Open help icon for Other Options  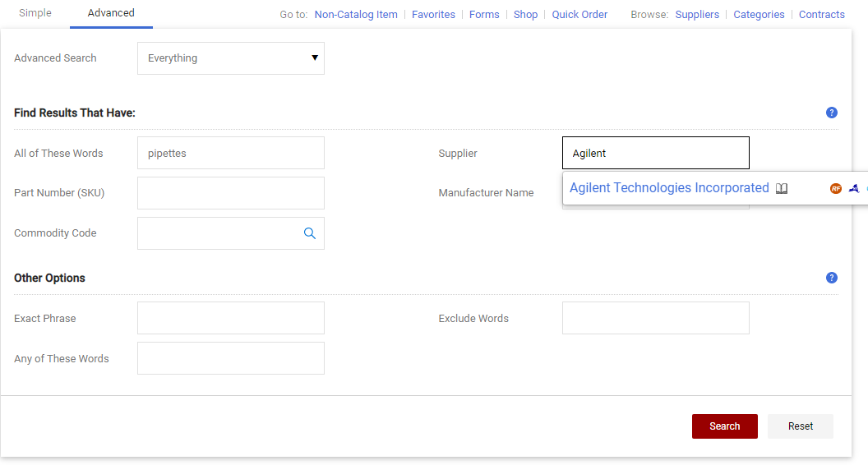[x=832, y=278]
